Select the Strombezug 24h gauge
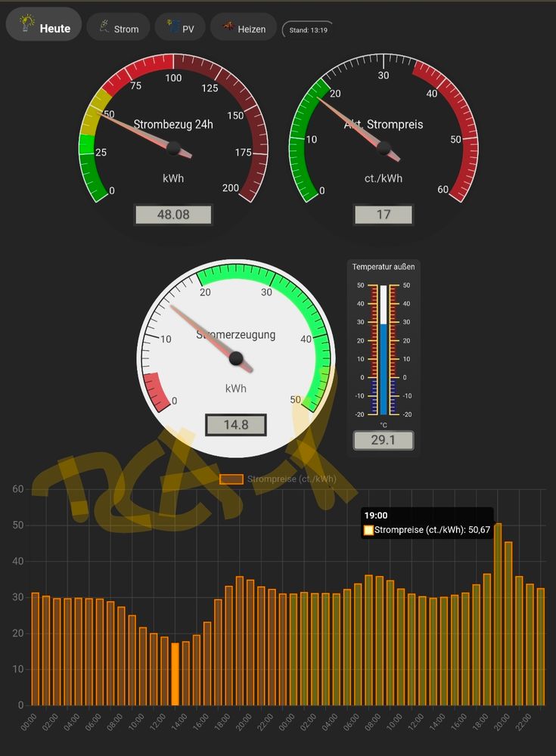 coord(173,140)
